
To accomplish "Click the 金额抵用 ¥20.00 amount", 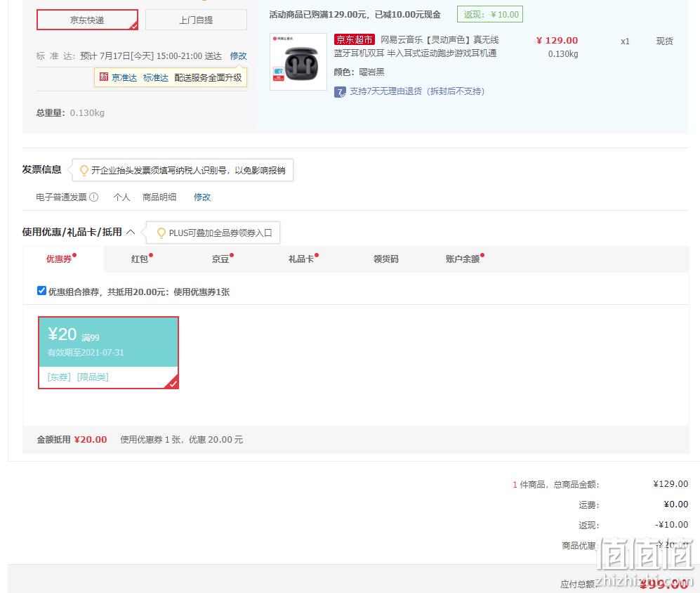I will pyautogui.click(x=91, y=440).
